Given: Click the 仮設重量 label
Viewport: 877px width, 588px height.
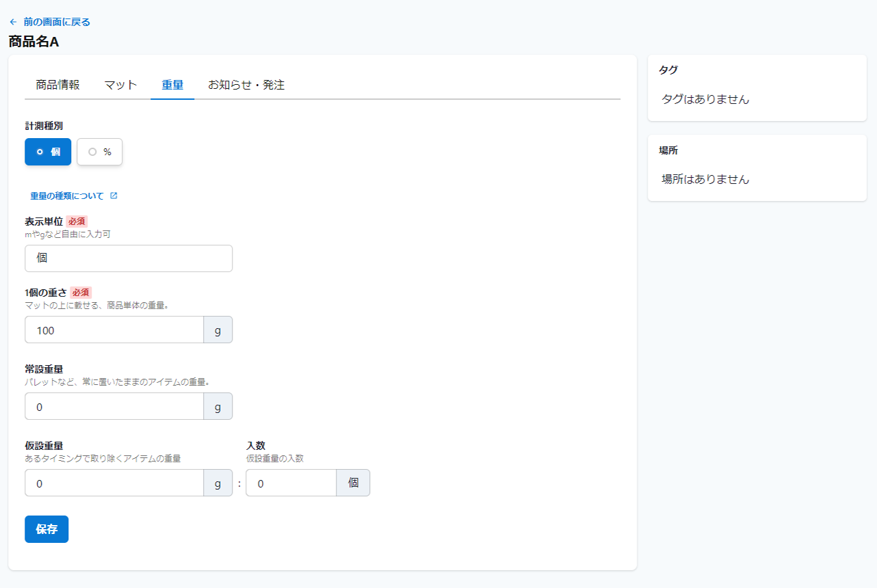Looking at the screenshot, I should point(44,446).
